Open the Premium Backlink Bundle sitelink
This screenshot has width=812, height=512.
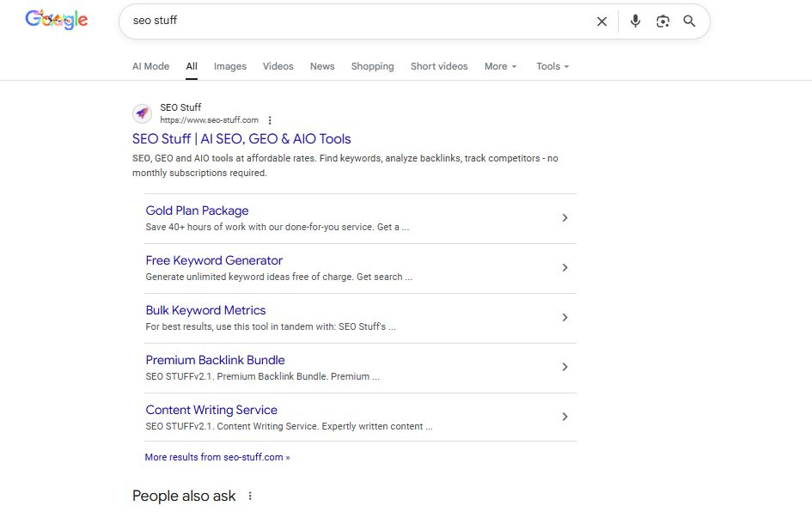215,360
